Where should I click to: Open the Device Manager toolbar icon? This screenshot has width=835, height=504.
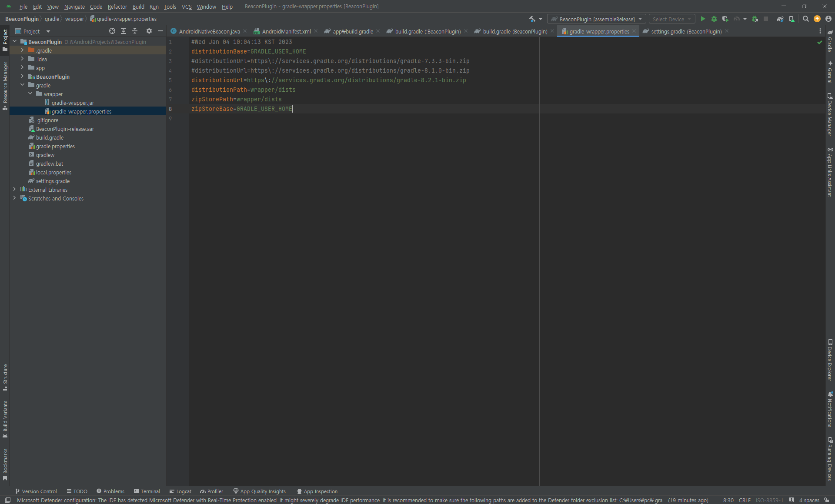pyautogui.click(x=792, y=19)
